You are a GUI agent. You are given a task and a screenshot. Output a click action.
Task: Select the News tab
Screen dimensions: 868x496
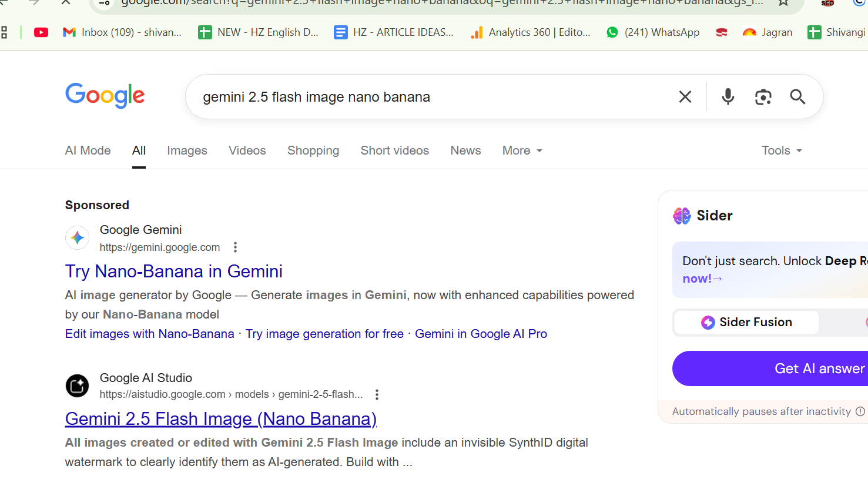[465, 151]
